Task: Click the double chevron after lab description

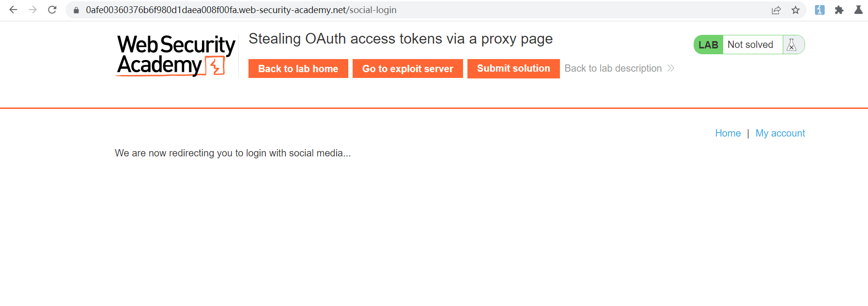Action: 671,68
